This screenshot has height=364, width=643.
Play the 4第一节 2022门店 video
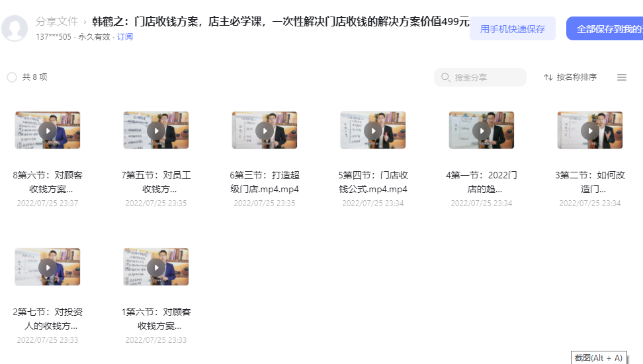(x=482, y=130)
